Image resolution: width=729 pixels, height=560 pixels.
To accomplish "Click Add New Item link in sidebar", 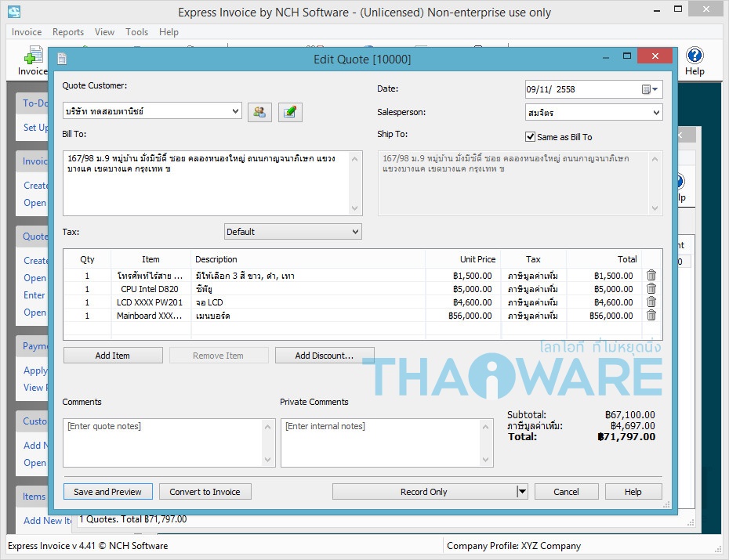I will (x=47, y=521).
